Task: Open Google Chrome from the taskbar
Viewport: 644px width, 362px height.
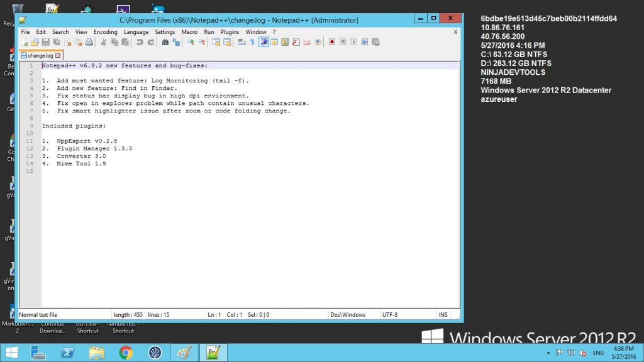Action: (x=125, y=352)
